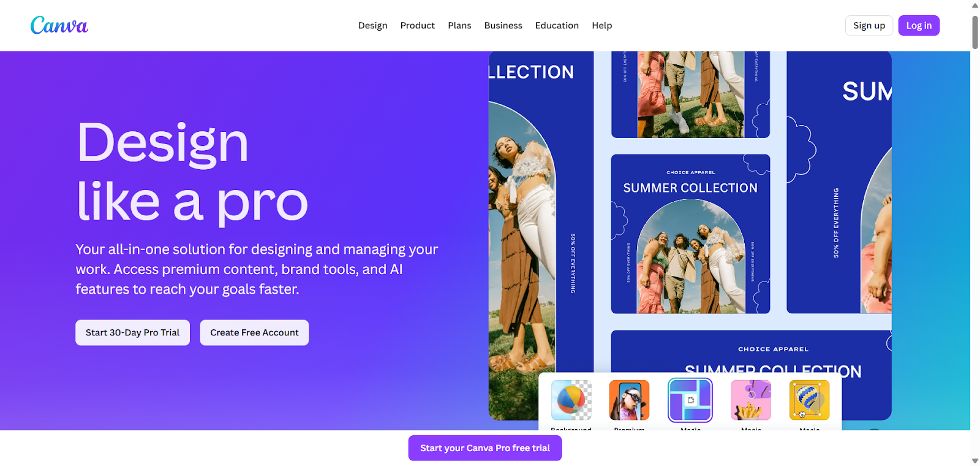Viewport: 980px width, 466px height.
Task: Start the 30-Day Pro Trial
Action: coord(132,332)
